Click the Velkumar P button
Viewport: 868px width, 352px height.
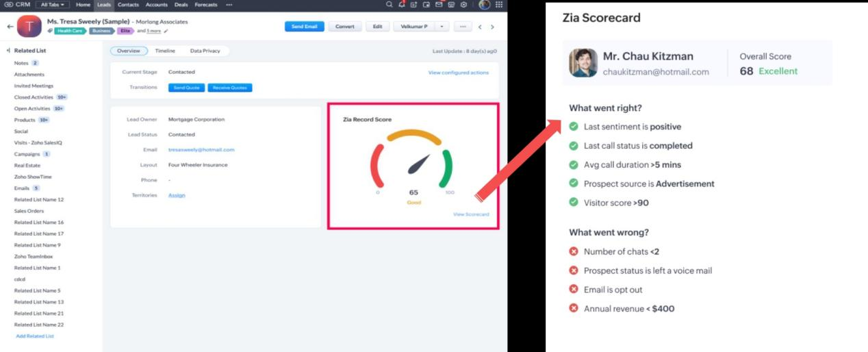(414, 27)
